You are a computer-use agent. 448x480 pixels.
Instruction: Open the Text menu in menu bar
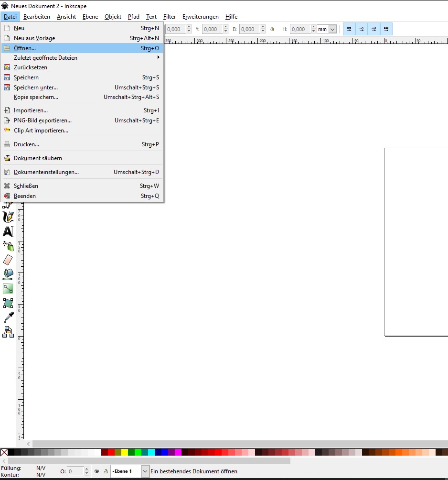coord(151,17)
